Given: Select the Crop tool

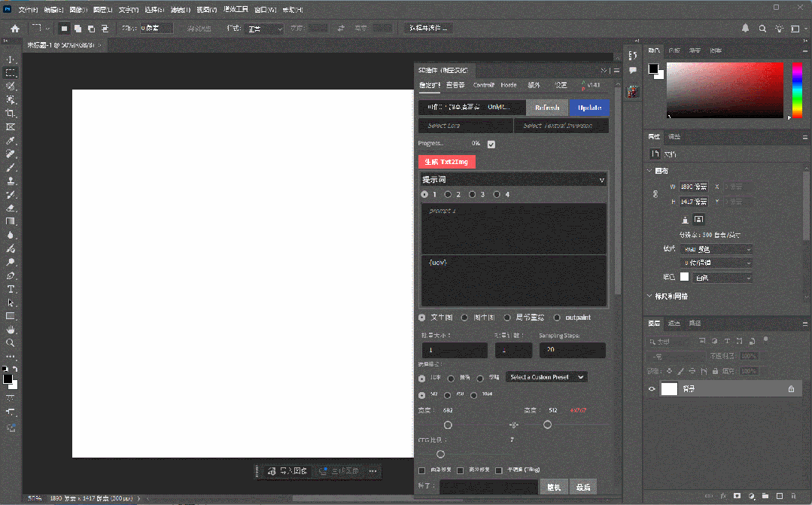Looking at the screenshot, I should (x=11, y=113).
